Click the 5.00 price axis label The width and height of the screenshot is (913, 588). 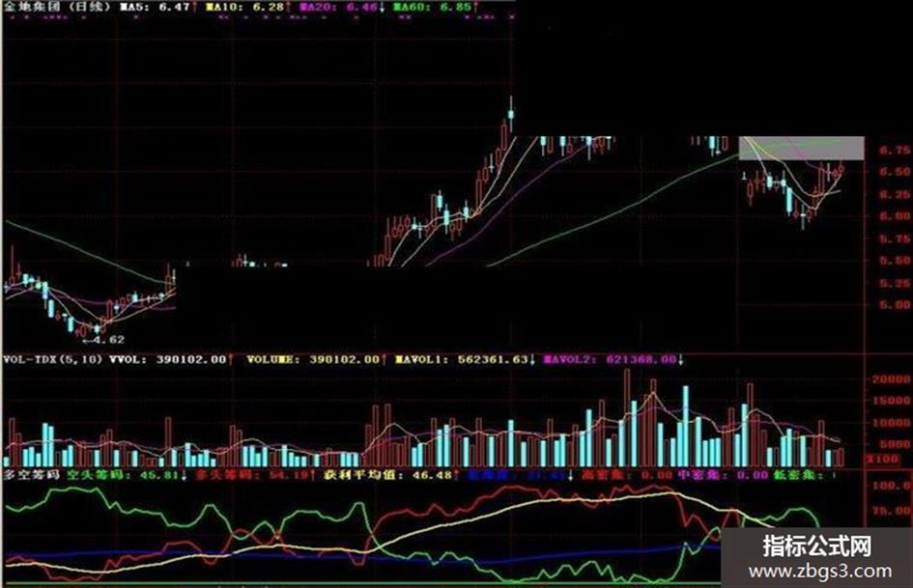(895, 304)
